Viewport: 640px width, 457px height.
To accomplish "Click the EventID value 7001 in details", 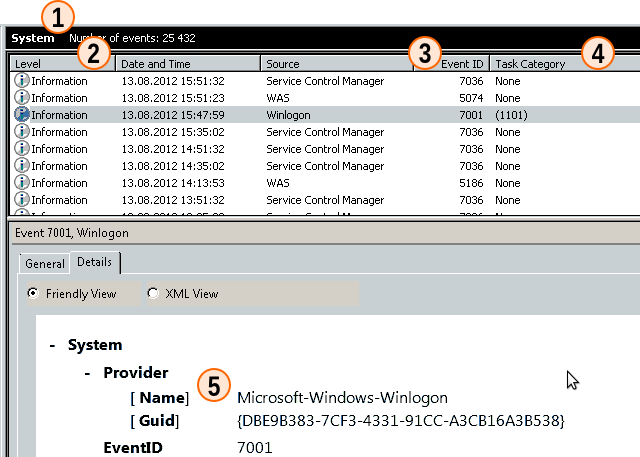I will pyautogui.click(x=254, y=448).
